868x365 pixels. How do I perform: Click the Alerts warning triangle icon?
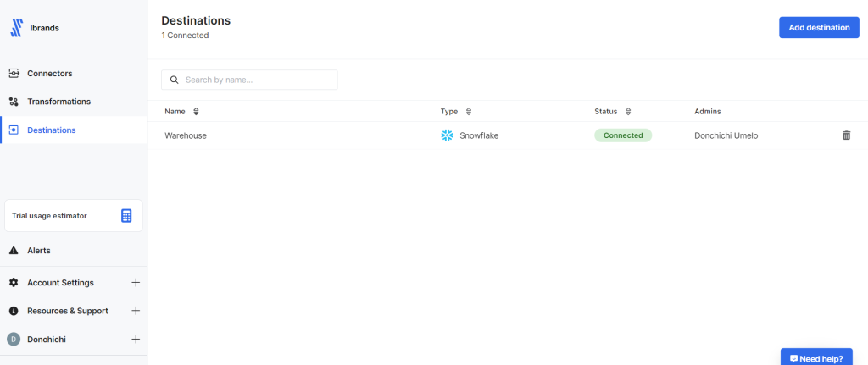14,251
